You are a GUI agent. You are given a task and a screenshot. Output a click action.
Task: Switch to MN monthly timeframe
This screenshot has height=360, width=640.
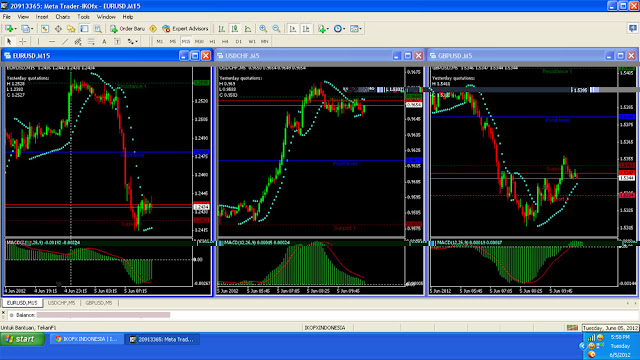tap(264, 41)
